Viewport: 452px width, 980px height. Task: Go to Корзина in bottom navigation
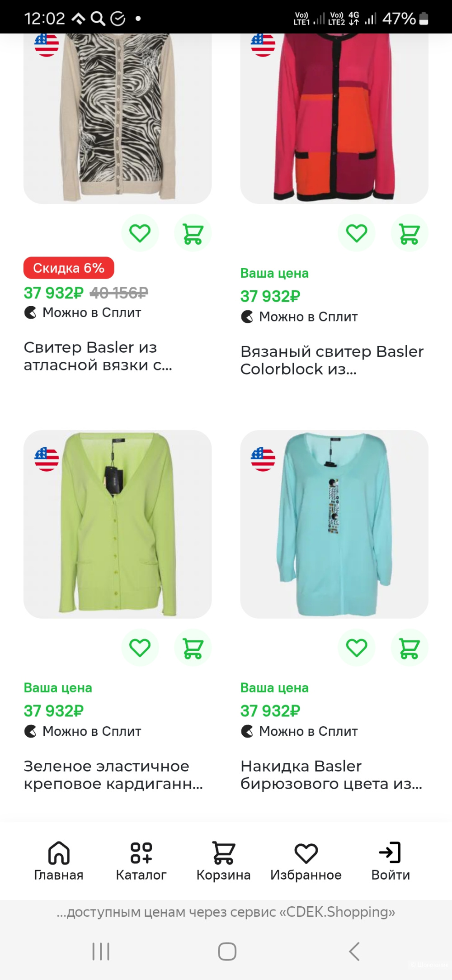tap(223, 861)
